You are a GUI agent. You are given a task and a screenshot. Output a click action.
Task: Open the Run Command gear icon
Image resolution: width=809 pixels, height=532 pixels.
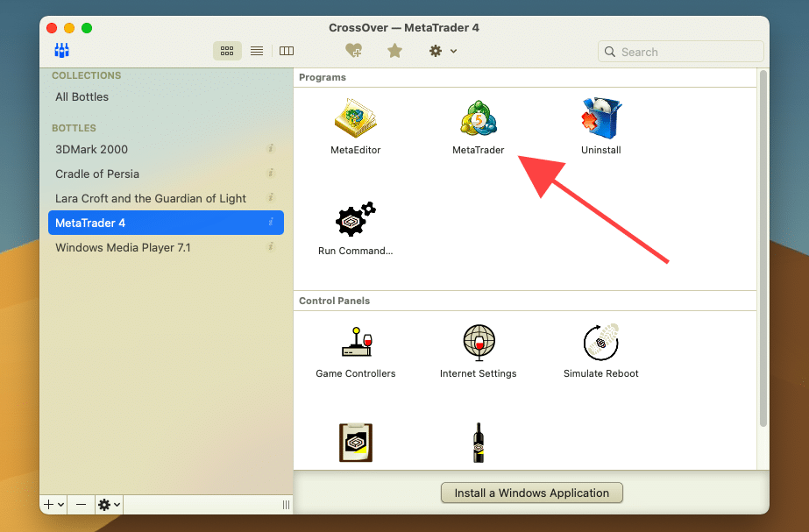tap(355, 222)
